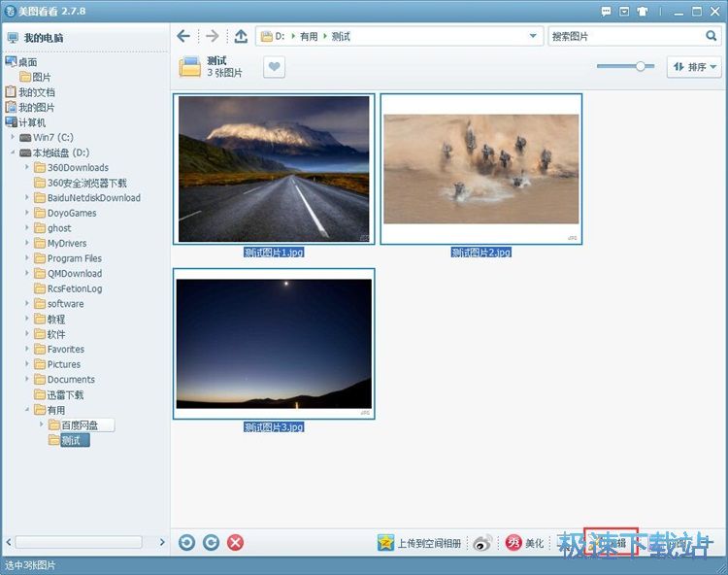Click the back navigation arrow
Viewport: 728px width, 575px height.
[183, 36]
